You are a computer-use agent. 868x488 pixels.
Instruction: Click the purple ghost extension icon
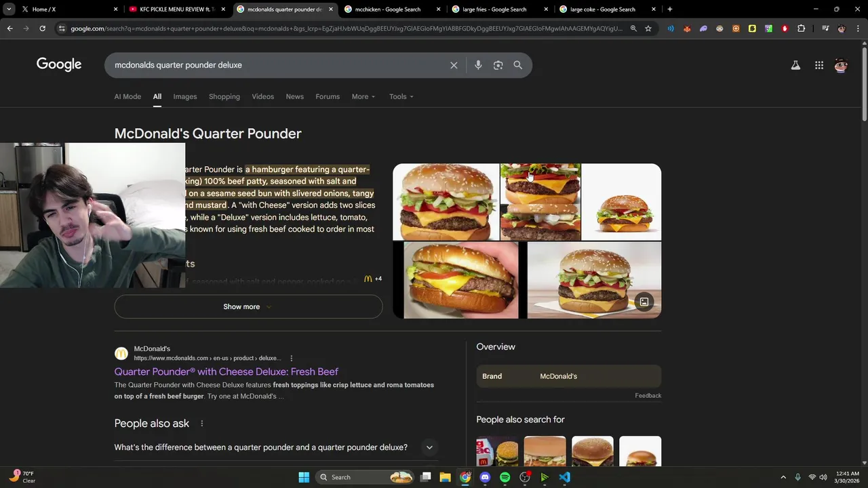703,28
